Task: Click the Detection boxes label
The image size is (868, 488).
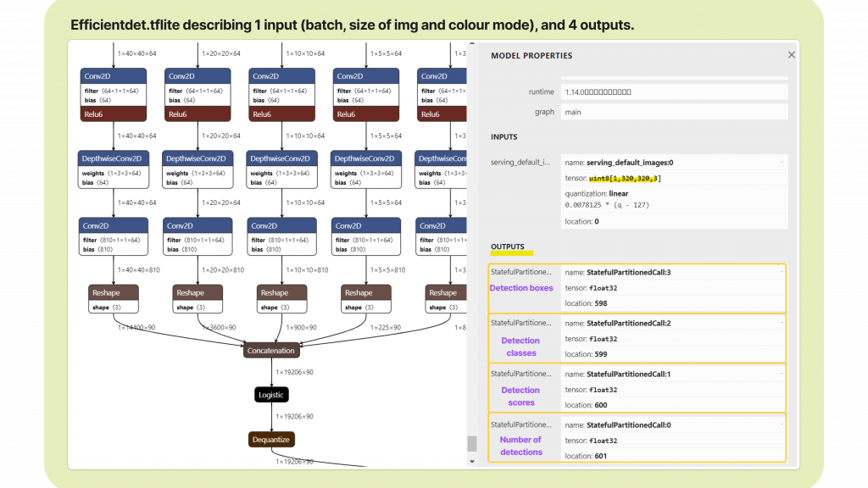Action: pos(520,288)
